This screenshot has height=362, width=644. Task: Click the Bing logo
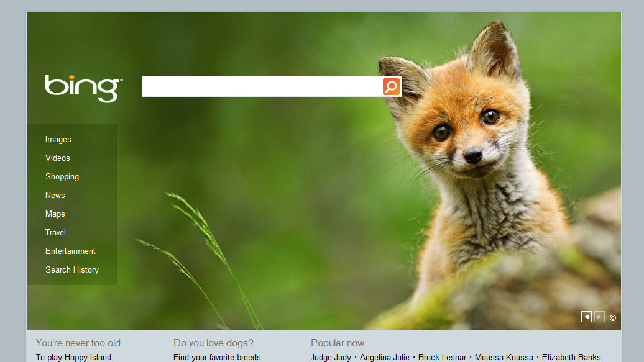(x=83, y=88)
